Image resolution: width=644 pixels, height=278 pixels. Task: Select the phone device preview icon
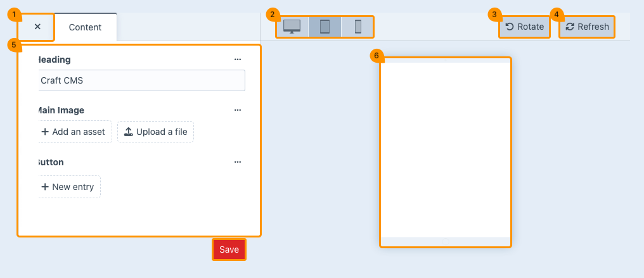pyautogui.click(x=357, y=27)
